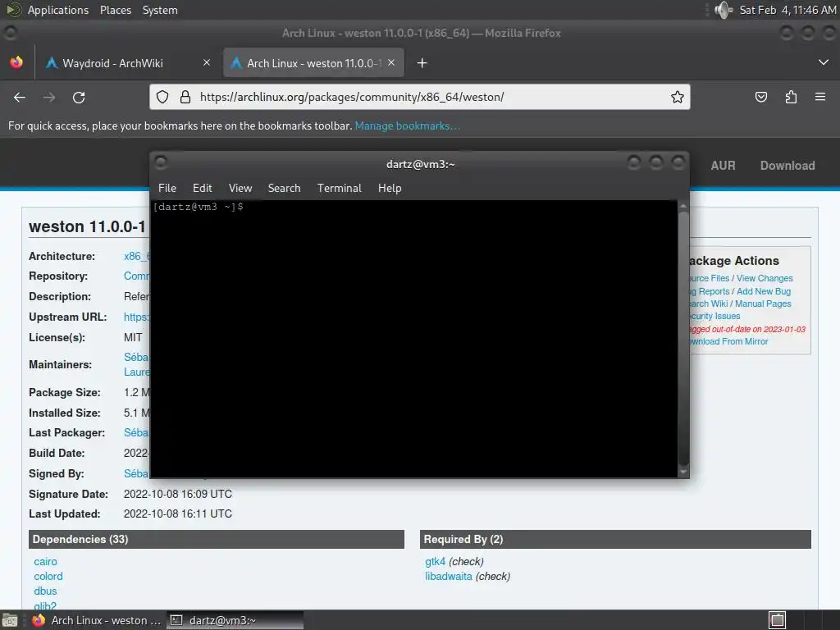Go back to the previous page

pos(20,97)
